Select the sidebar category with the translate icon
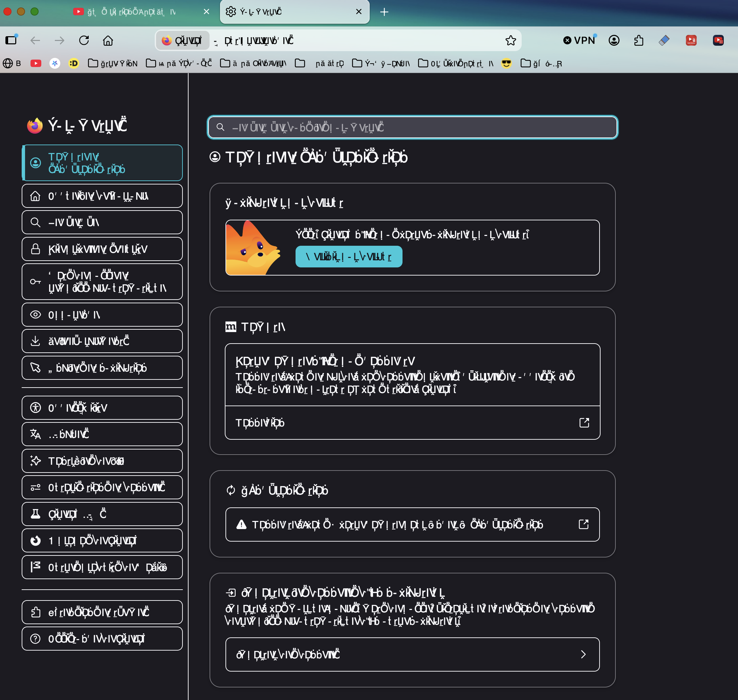 click(x=102, y=434)
